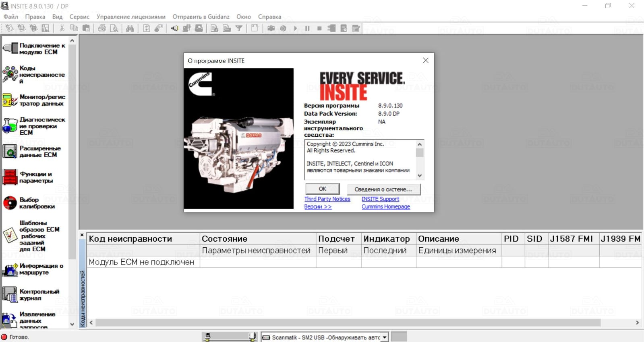
Task: Click the Коды неисправностей sidebar icon
Action: (x=10, y=74)
